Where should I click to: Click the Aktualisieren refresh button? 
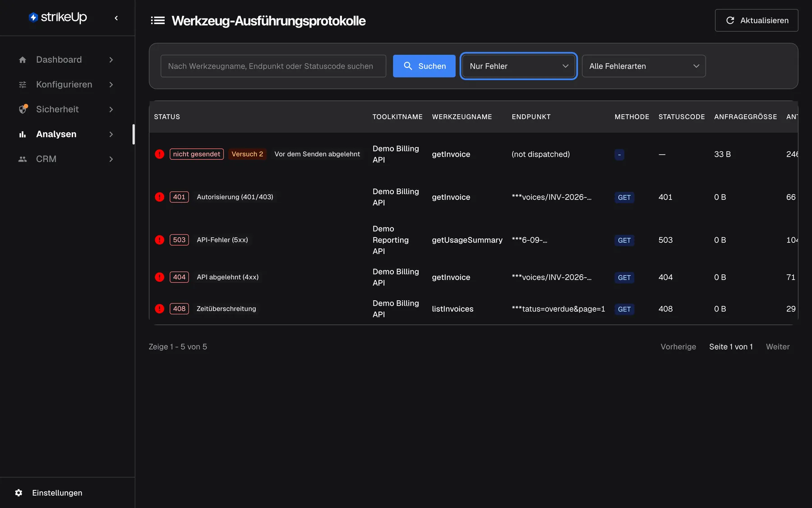point(757,20)
